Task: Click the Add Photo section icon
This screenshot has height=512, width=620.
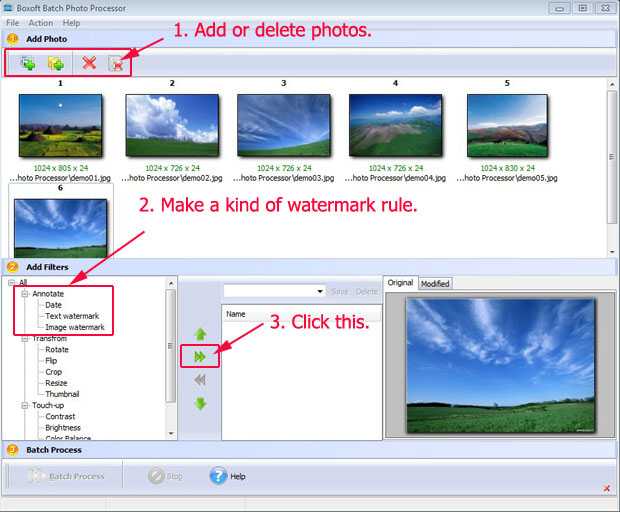Action: pyautogui.click(x=13, y=39)
